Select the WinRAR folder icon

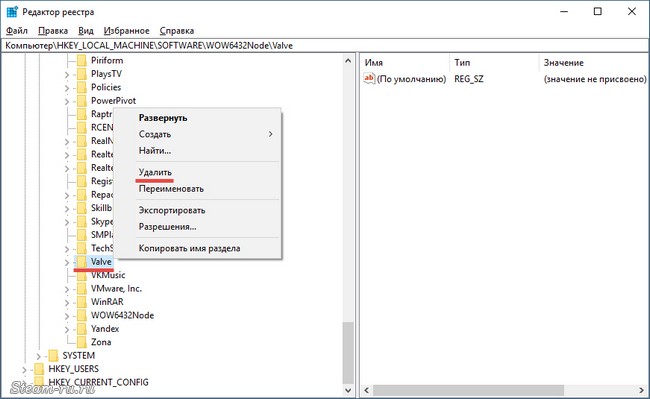(82, 302)
